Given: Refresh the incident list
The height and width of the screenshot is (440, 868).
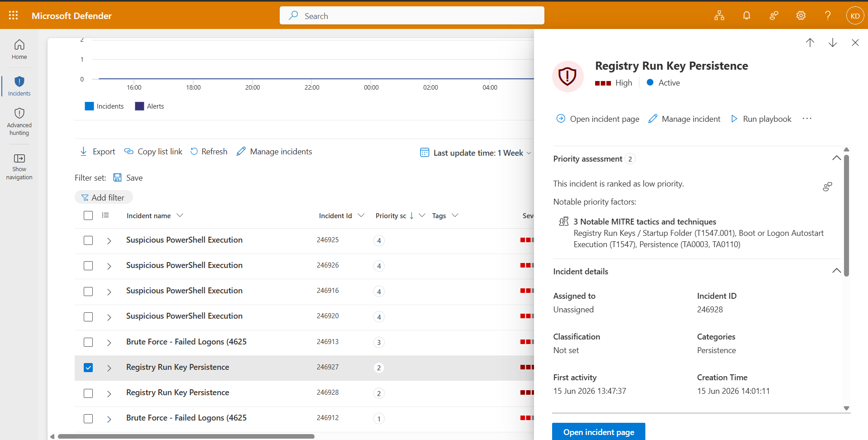Looking at the screenshot, I should 209,152.
